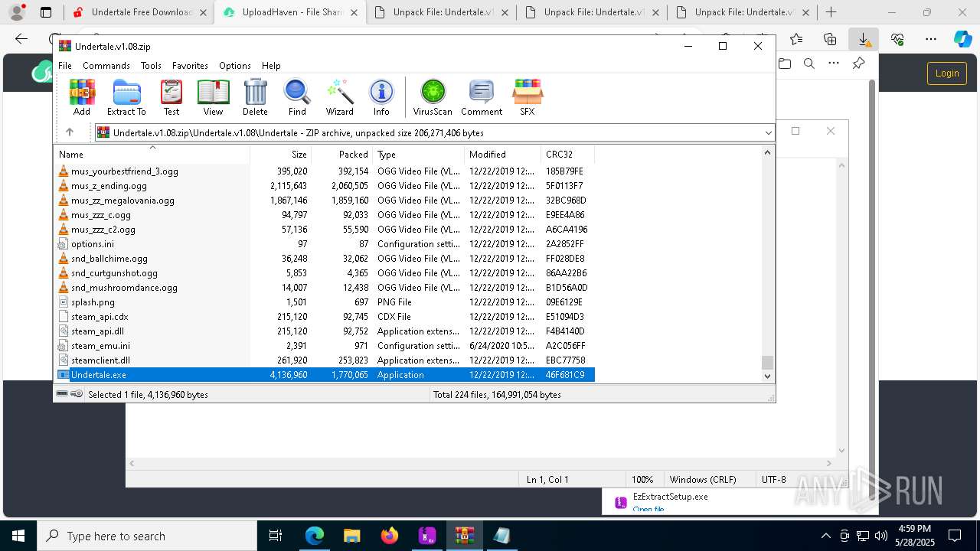Open browser settings ellipsis menu

click(931, 39)
